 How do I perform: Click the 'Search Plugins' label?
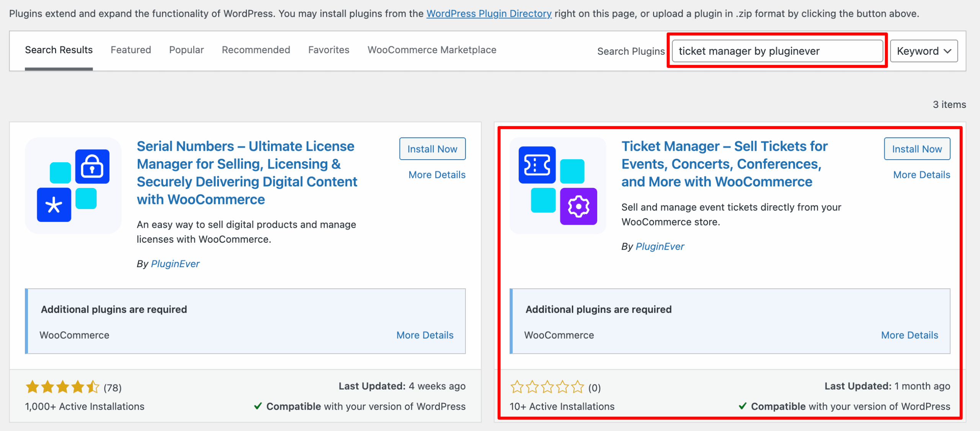click(x=631, y=51)
